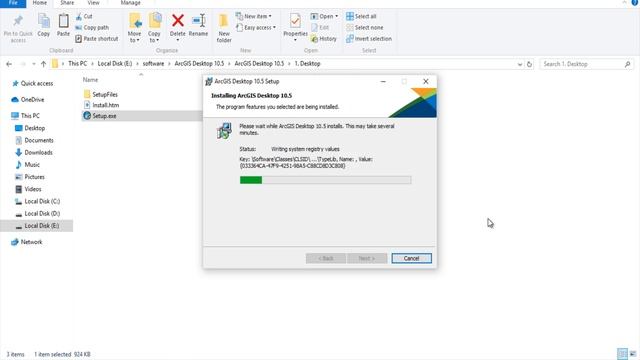Viewport: 640px width, 360px height.
Task: Select Local Disk (E:) in navigation pane
Action: (37, 226)
